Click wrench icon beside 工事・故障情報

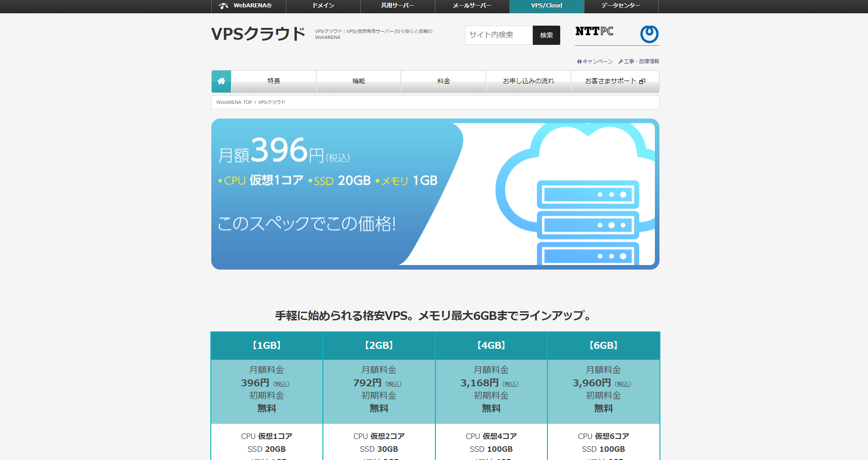coord(621,61)
